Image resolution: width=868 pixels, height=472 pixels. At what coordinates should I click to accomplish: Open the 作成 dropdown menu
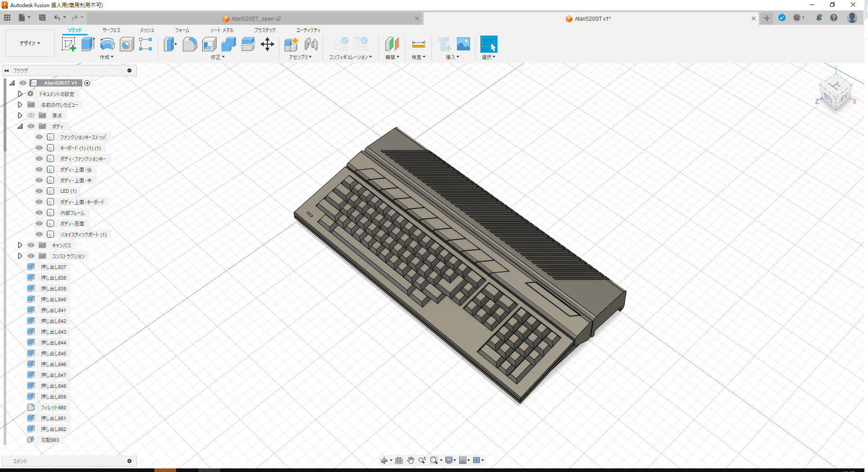[x=106, y=57]
